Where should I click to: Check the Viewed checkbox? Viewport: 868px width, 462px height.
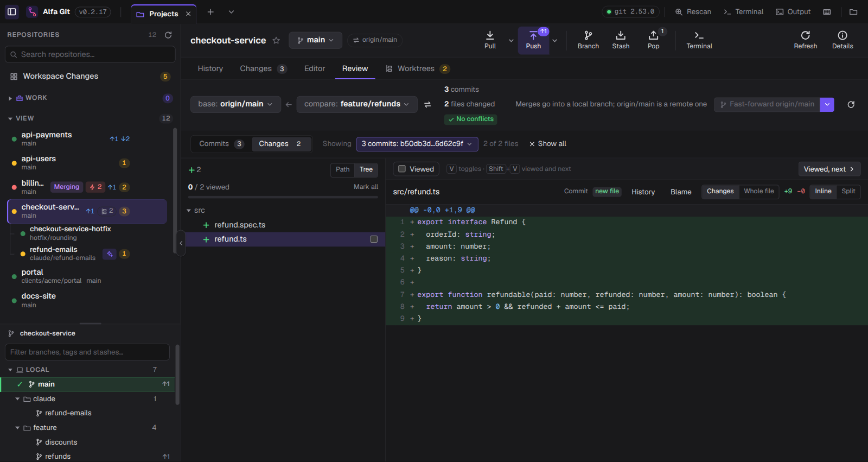pyautogui.click(x=402, y=169)
